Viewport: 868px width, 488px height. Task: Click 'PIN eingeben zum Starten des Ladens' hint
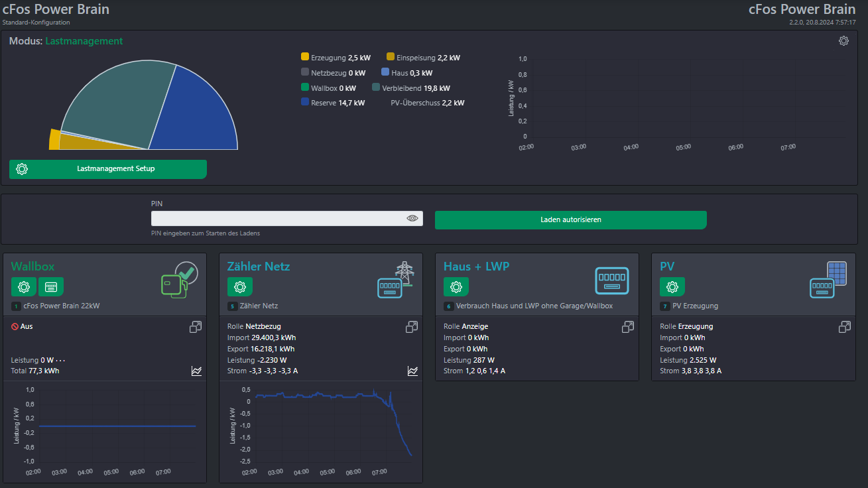206,233
